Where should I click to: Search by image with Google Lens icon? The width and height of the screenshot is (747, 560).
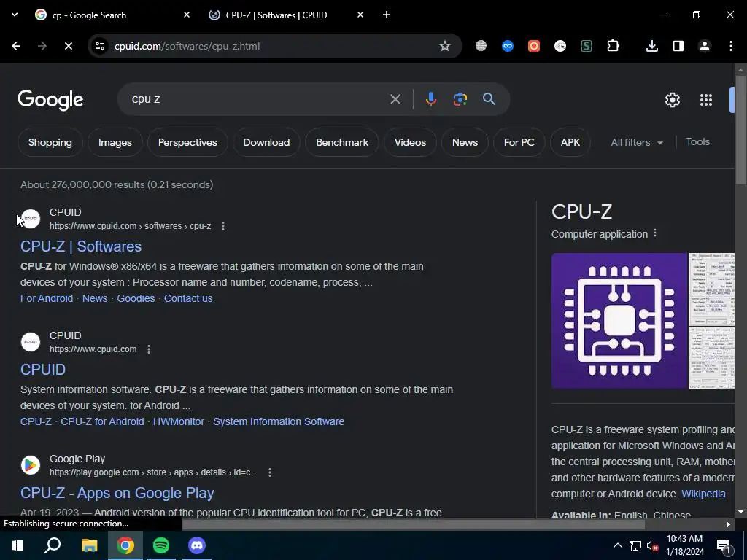tap(460, 99)
